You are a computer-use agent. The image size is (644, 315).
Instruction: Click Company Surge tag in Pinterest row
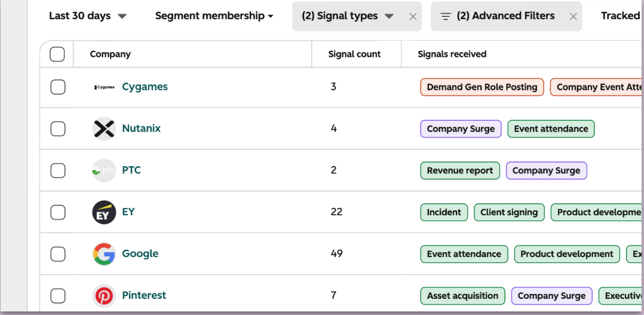tap(551, 296)
